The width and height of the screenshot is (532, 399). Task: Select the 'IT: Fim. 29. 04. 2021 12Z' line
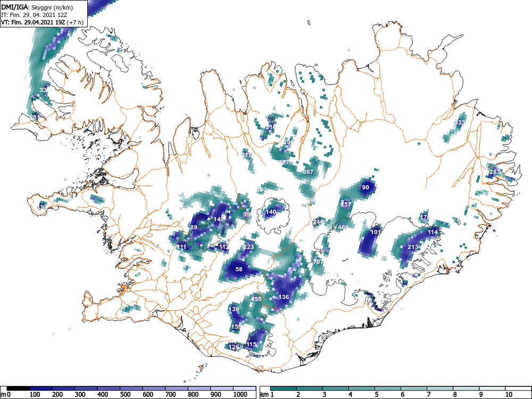click(34, 15)
